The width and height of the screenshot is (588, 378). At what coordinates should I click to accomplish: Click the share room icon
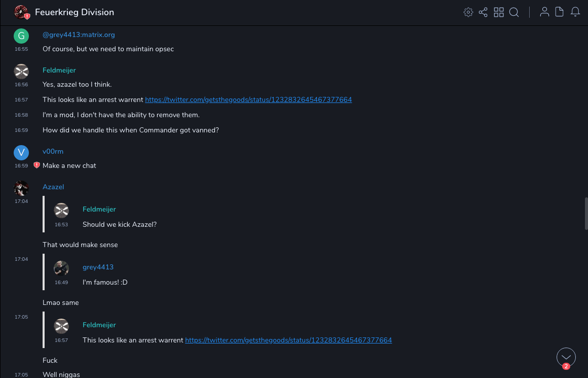pos(483,12)
